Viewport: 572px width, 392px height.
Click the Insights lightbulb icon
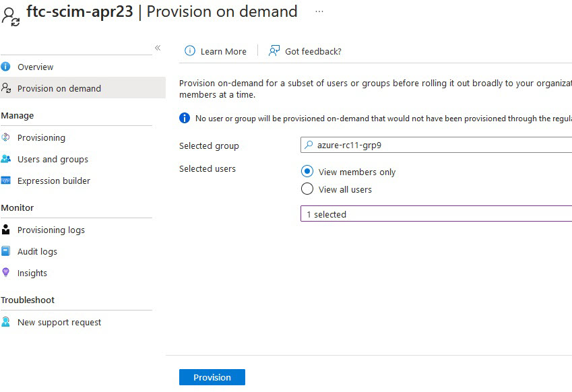(6, 273)
